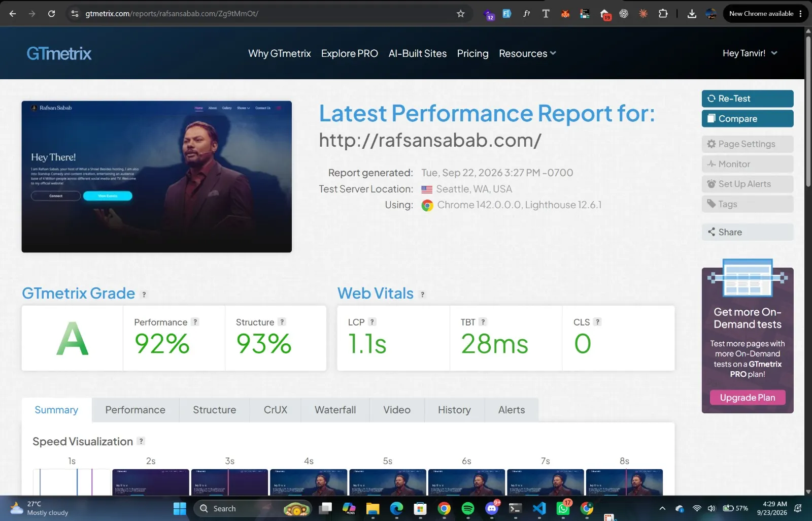Open the MetaMask fox extension
The height and width of the screenshot is (521, 812).
(x=565, y=14)
